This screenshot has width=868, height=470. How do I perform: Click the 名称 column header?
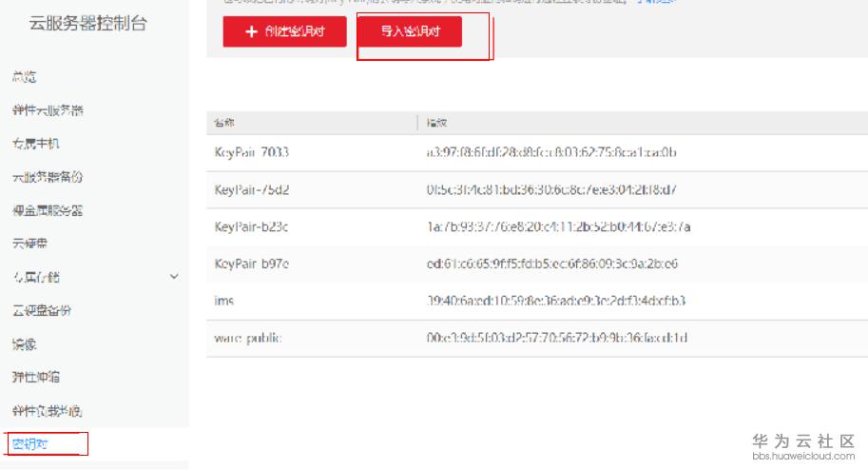coord(223,123)
